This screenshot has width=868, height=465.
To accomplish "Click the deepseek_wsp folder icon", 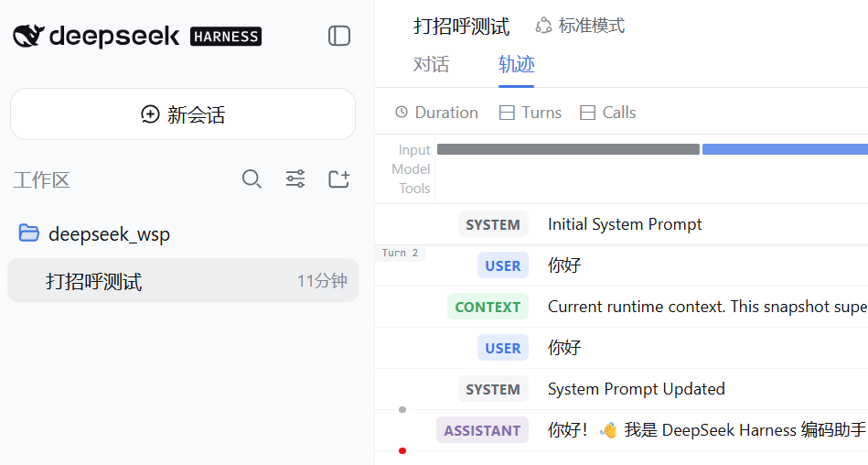I will coord(28,233).
